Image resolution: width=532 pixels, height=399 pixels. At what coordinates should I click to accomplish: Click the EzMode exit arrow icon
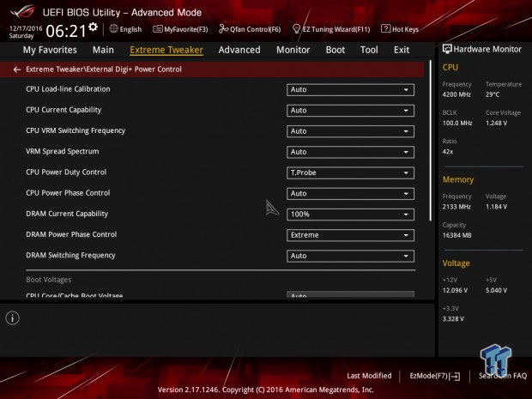(456, 377)
